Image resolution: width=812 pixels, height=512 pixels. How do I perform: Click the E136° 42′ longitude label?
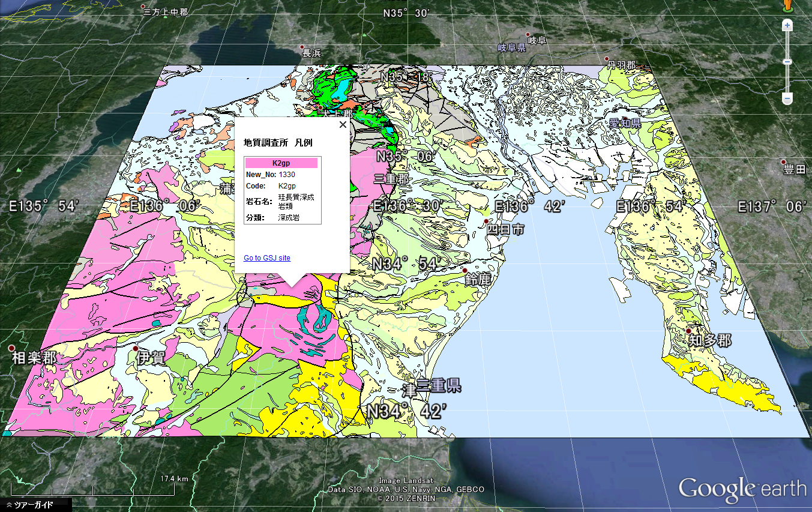531,206
